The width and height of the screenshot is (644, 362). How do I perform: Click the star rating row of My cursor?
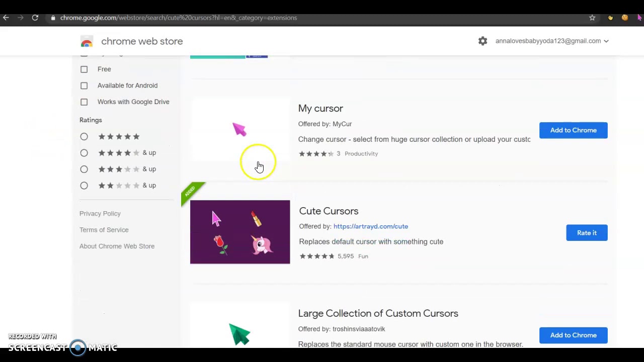tap(316, 154)
